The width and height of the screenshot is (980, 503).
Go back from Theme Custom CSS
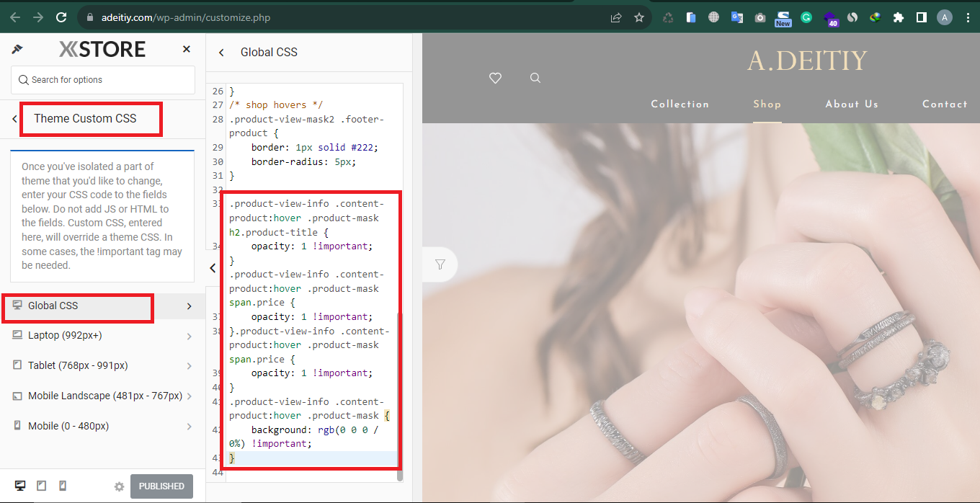14,119
